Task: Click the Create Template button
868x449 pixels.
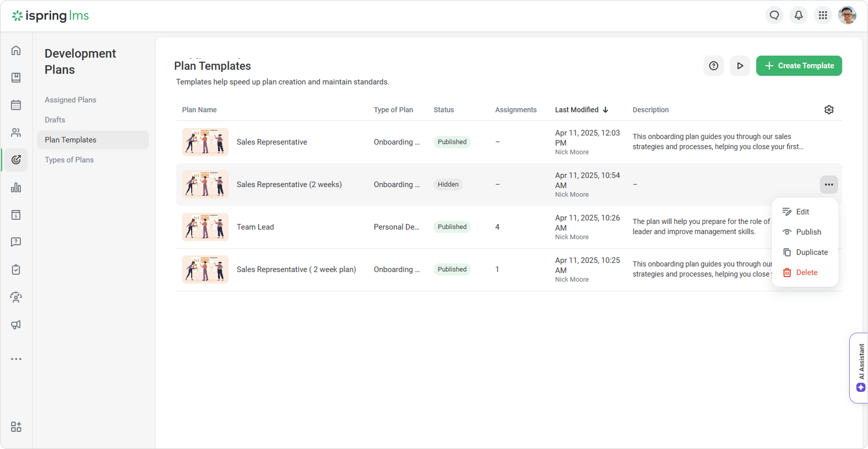Action: tap(799, 66)
